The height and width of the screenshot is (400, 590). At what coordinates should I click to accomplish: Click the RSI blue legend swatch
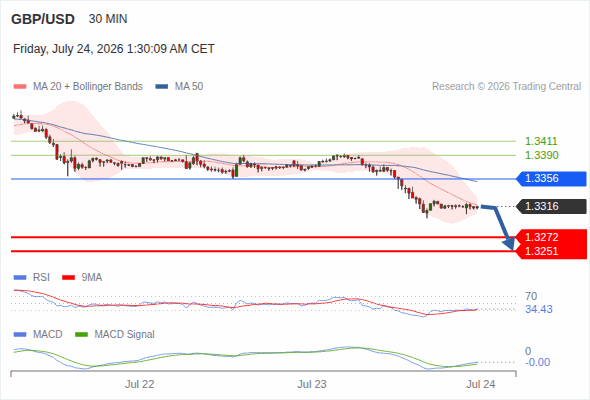click(x=20, y=278)
